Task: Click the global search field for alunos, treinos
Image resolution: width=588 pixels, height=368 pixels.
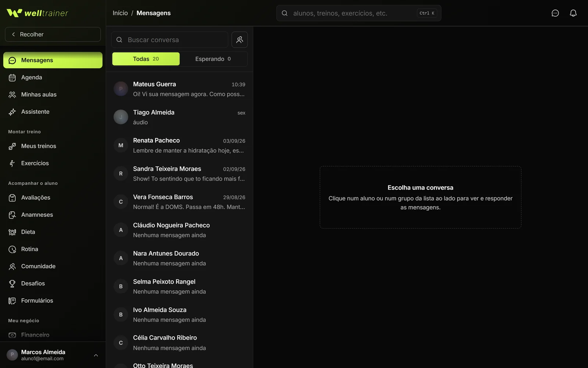Action: coord(359,13)
